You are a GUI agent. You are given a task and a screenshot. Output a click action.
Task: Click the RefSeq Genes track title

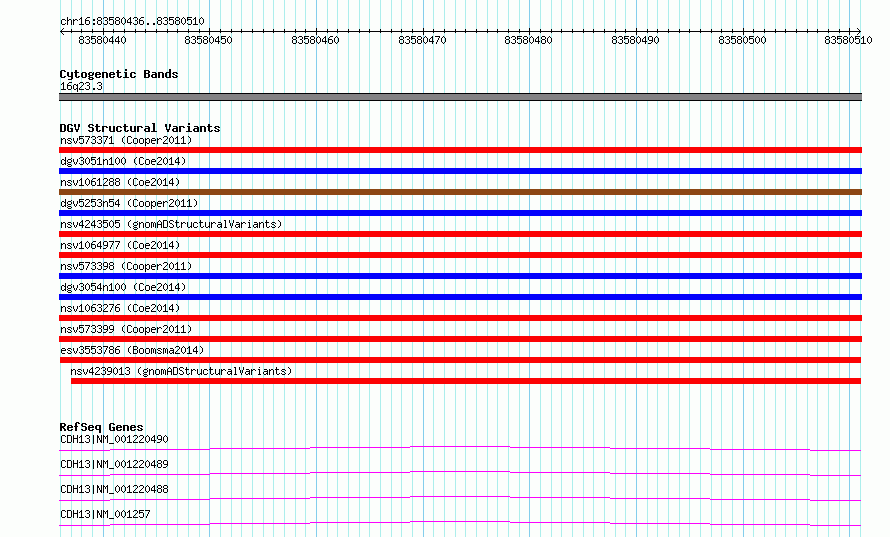click(x=101, y=427)
